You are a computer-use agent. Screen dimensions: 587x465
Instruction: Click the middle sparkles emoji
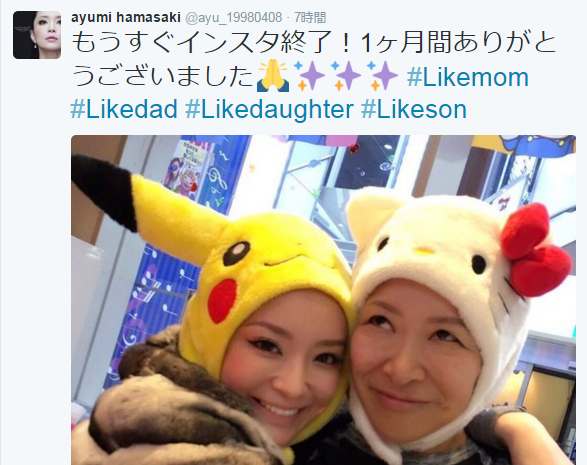pos(346,76)
